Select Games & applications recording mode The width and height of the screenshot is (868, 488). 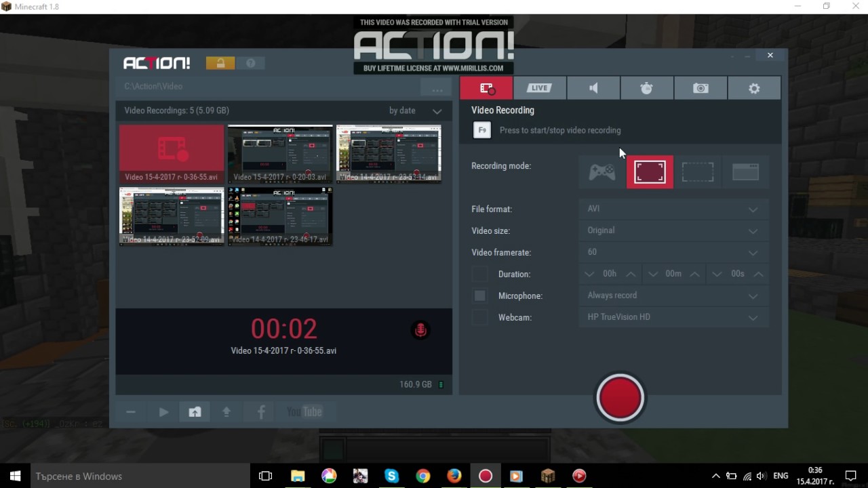coord(602,172)
